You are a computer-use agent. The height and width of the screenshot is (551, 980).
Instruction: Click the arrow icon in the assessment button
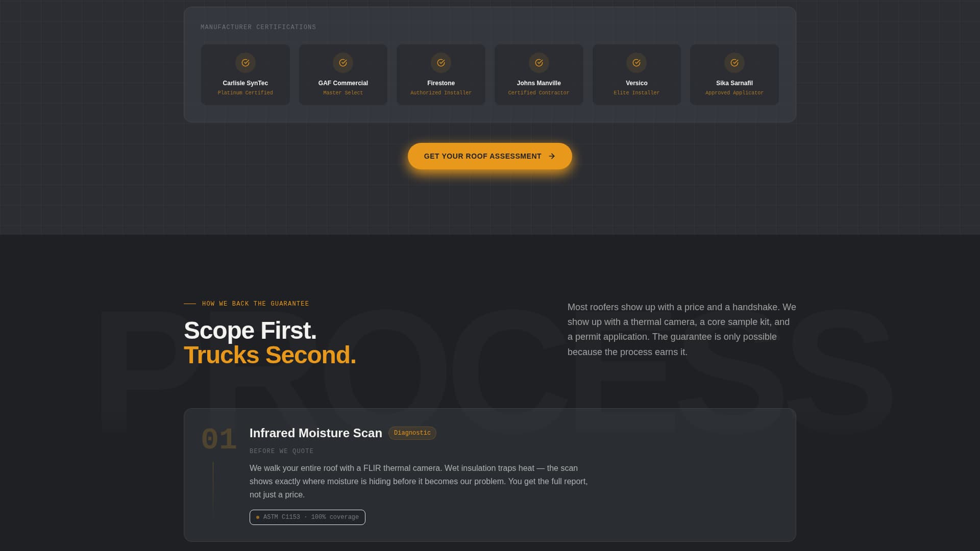(x=552, y=156)
